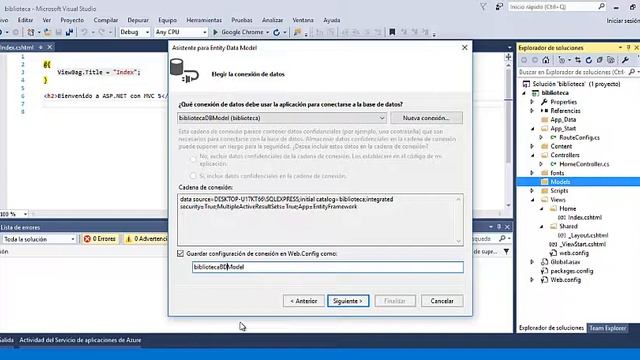Expand the Scripts folder
The image size is (640, 360).
coord(532,191)
